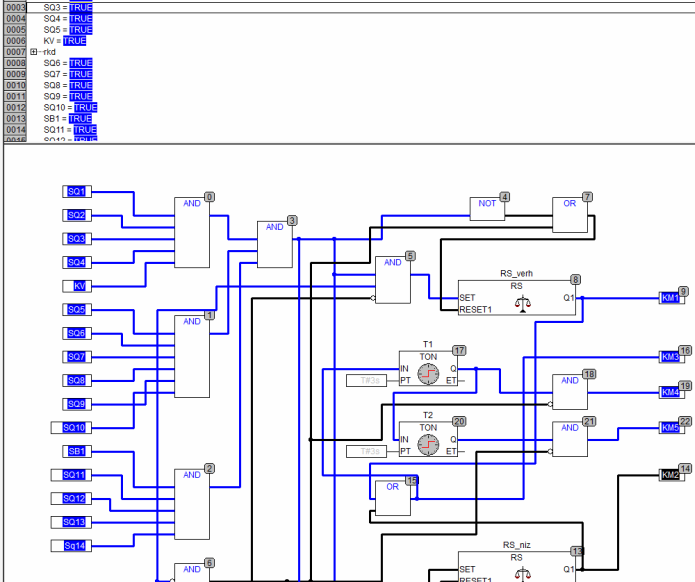Click the IN pin of timer T2
This screenshot has height=582, width=695.
404,439
